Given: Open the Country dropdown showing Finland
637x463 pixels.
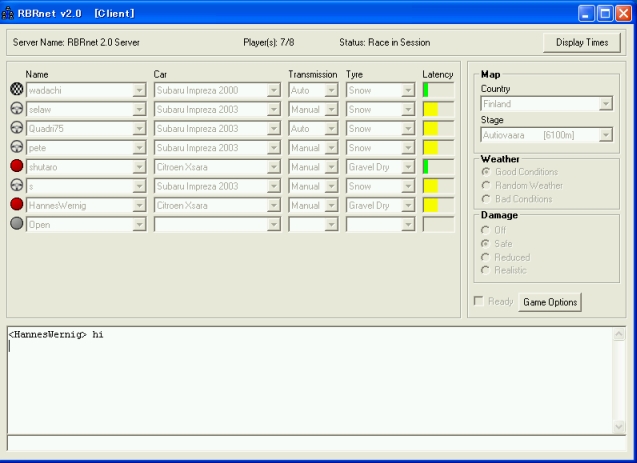Looking at the screenshot, I should [546, 103].
